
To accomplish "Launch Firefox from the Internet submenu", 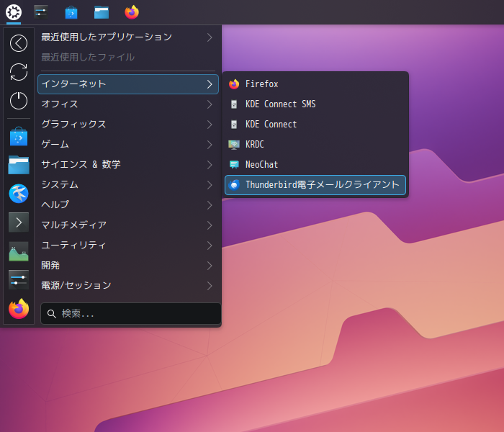I will coord(315,84).
